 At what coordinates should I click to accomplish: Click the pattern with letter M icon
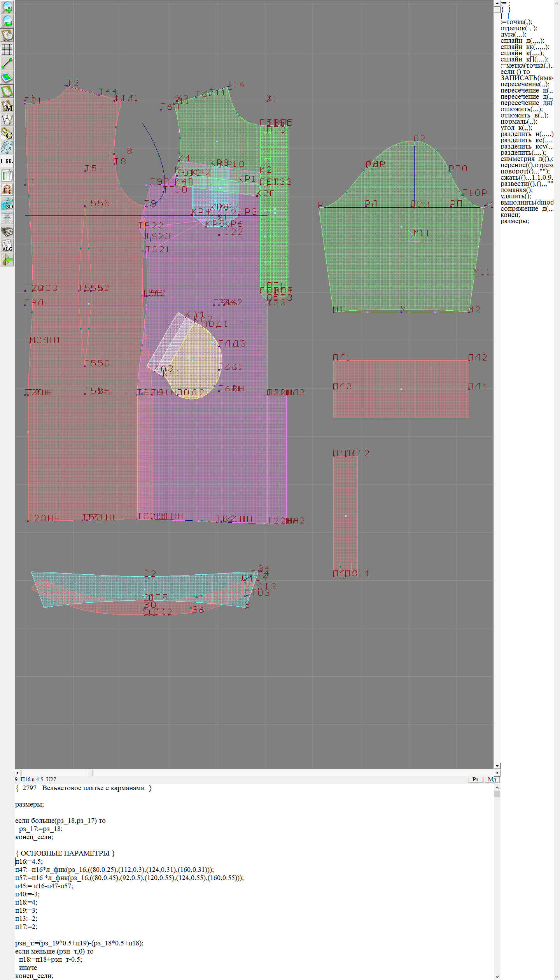pyautogui.click(x=7, y=105)
